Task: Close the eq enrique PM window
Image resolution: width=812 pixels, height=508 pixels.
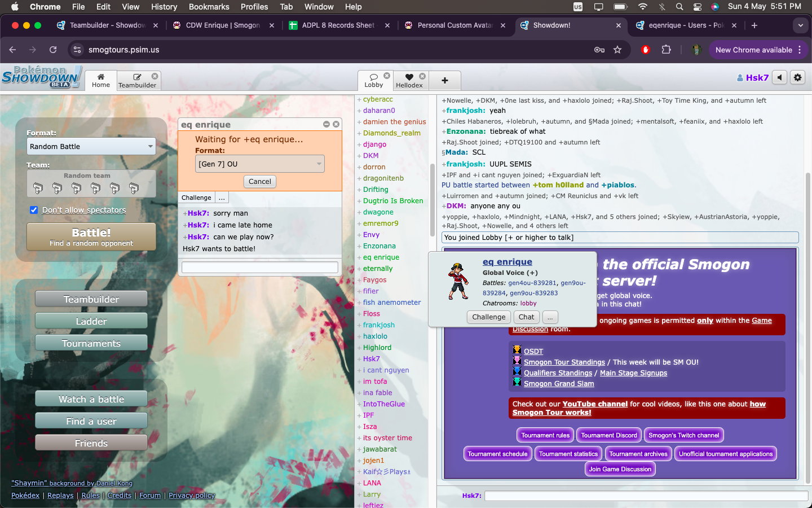Action: click(336, 124)
